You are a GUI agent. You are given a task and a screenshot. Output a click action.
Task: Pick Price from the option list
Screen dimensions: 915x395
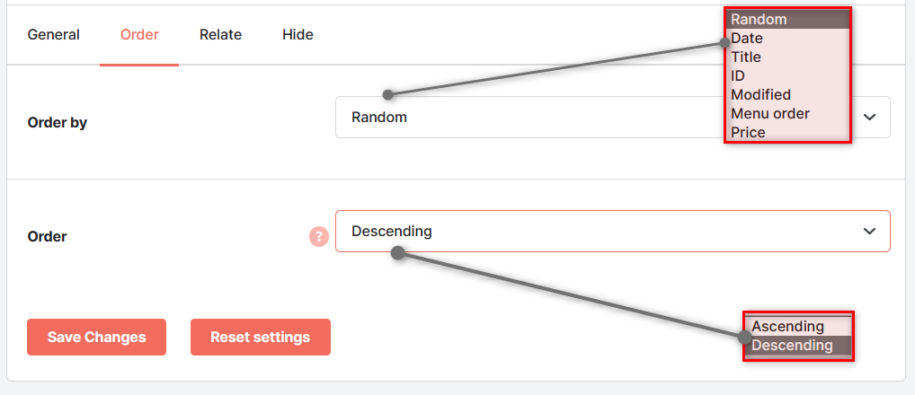(x=788, y=132)
